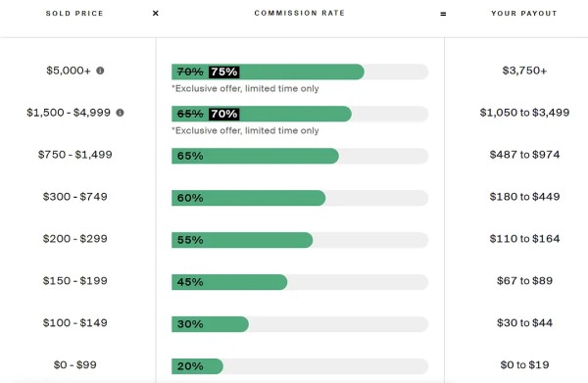Click the Sold Price column header
The image size is (588, 383).
74,14
